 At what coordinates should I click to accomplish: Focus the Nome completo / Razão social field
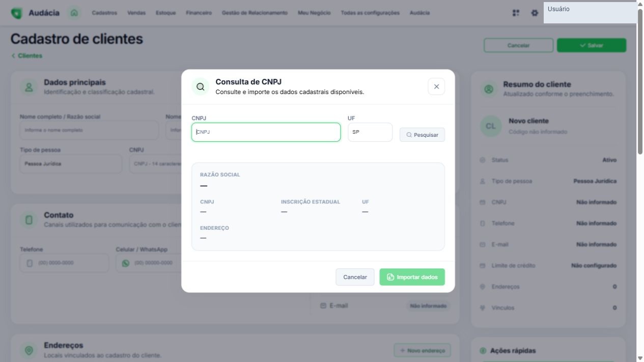pyautogui.click(x=89, y=130)
